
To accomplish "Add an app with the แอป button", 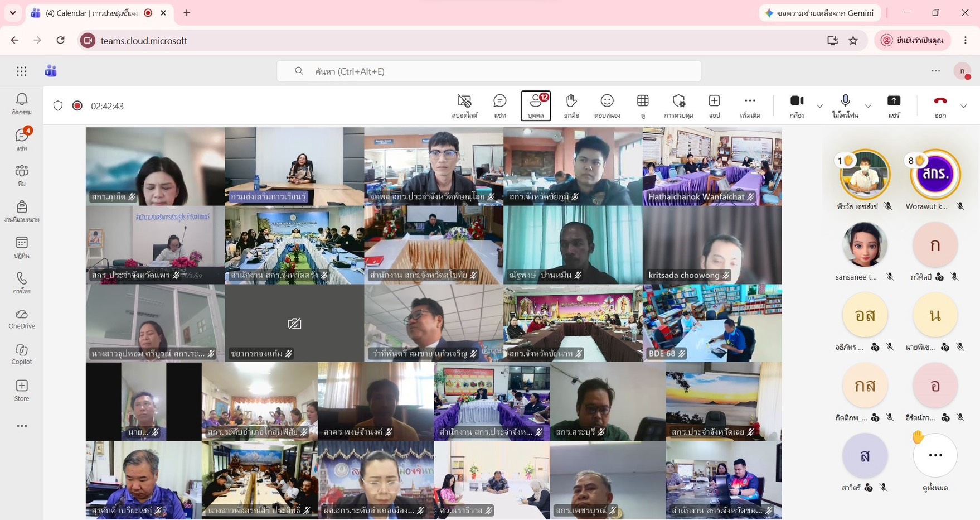I will 714,106.
